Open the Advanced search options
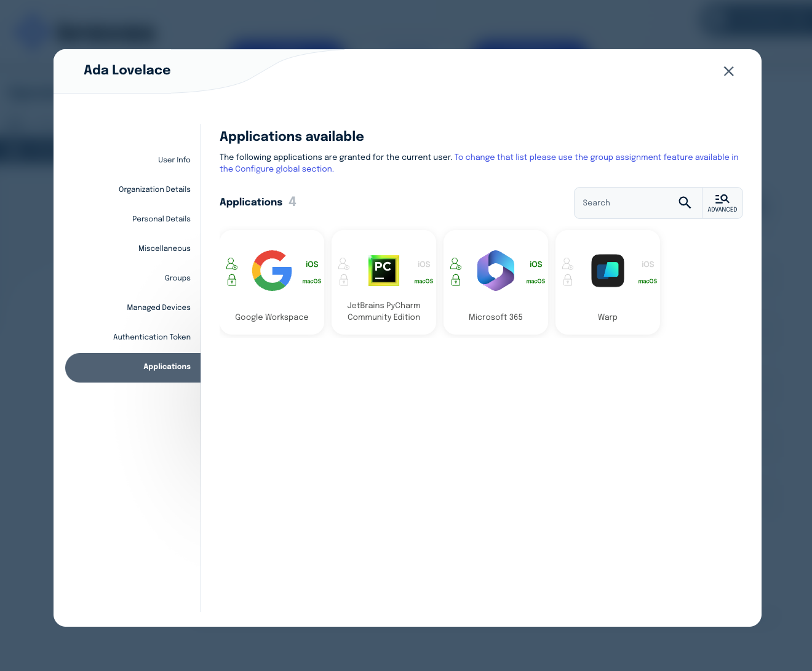The width and height of the screenshot is (812, 671). click(722, 203)
